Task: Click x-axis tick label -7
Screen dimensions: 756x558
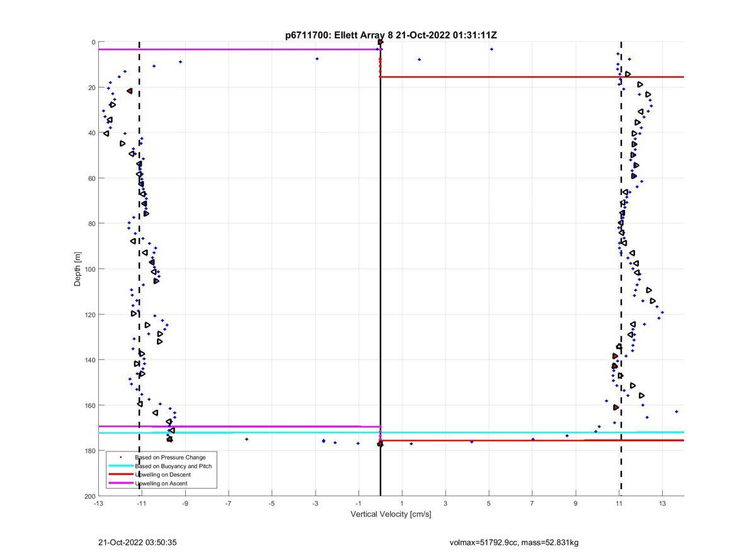Action: point(229,503)
